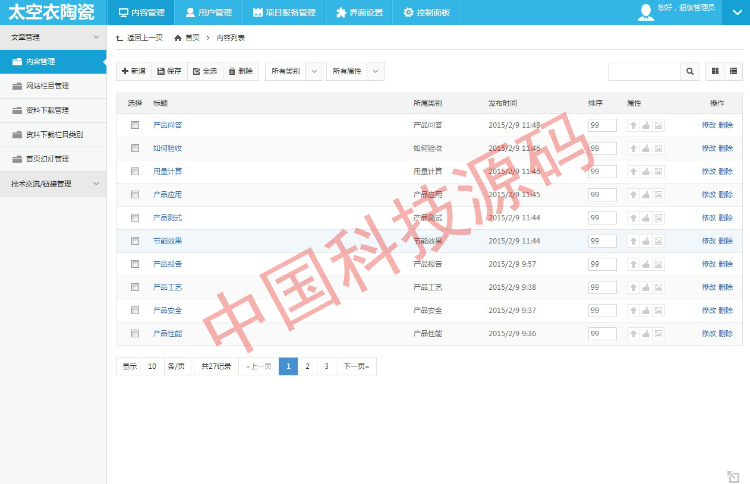
Task: Open the 界面设置 top menu tab
Action: [359, 12]
